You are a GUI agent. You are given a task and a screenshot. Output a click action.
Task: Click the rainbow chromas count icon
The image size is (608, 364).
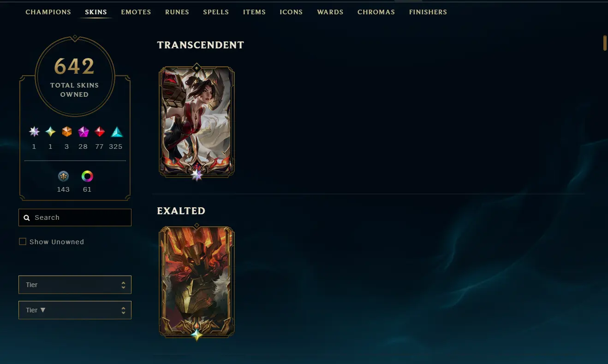click(x=87, y=176)
